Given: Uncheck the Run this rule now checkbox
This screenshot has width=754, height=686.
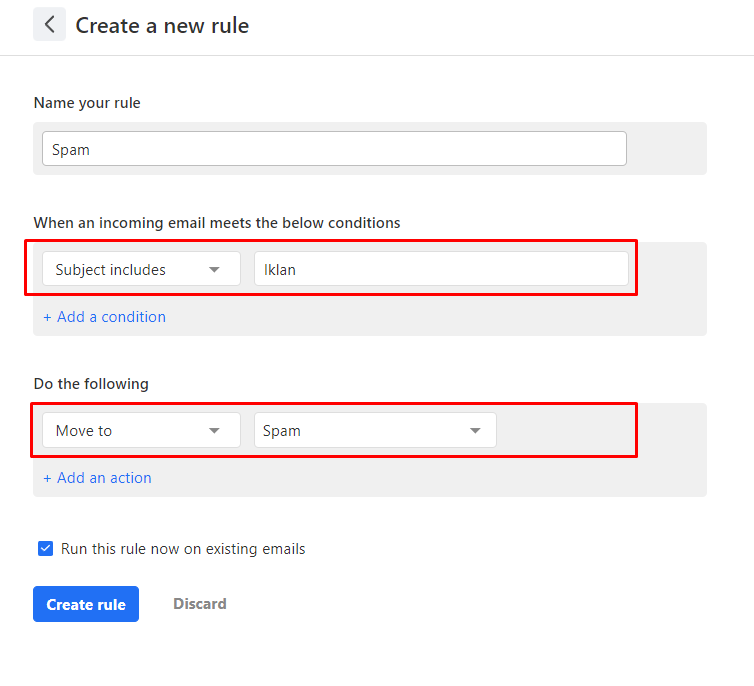Looking at the screenshot, I should [45, 549].
